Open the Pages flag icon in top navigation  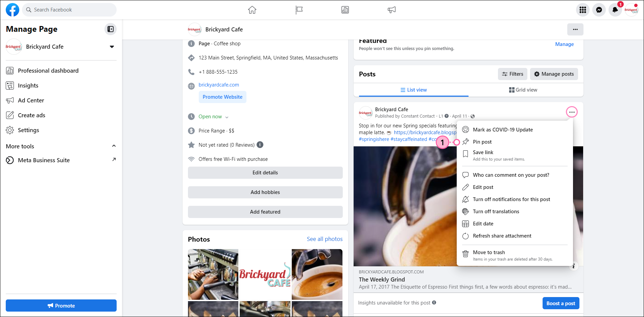[x=299, y=10]
